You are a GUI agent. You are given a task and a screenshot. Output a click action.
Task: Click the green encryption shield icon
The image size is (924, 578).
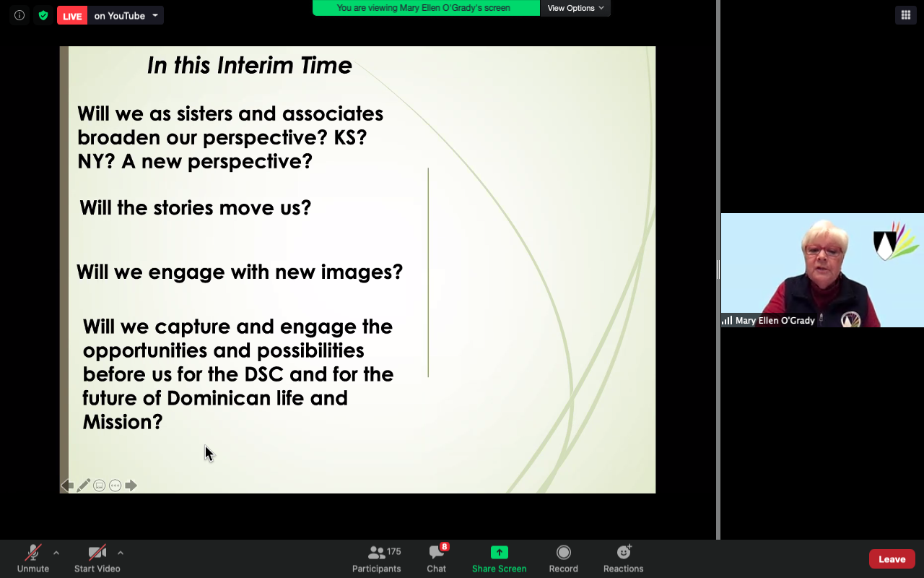coord(43,15)
